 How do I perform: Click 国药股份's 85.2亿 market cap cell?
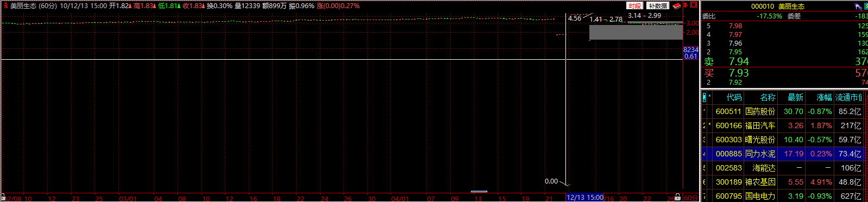(850, 111)
